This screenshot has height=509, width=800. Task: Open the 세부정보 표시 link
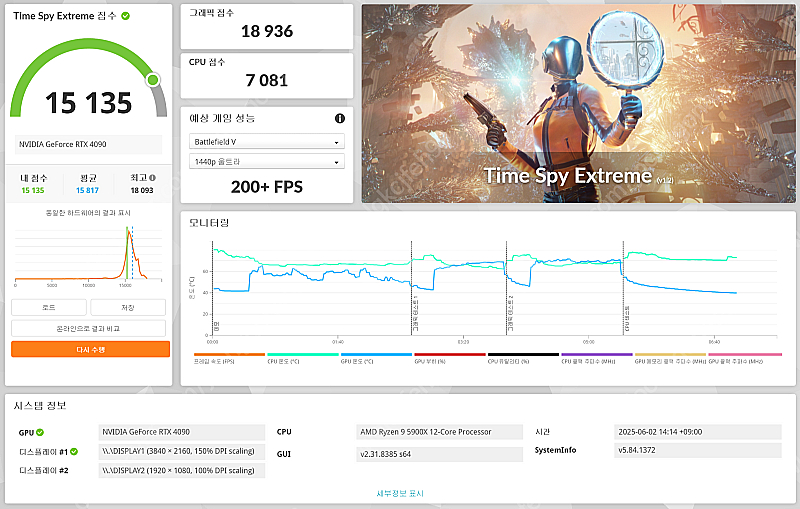click(400, 493)
